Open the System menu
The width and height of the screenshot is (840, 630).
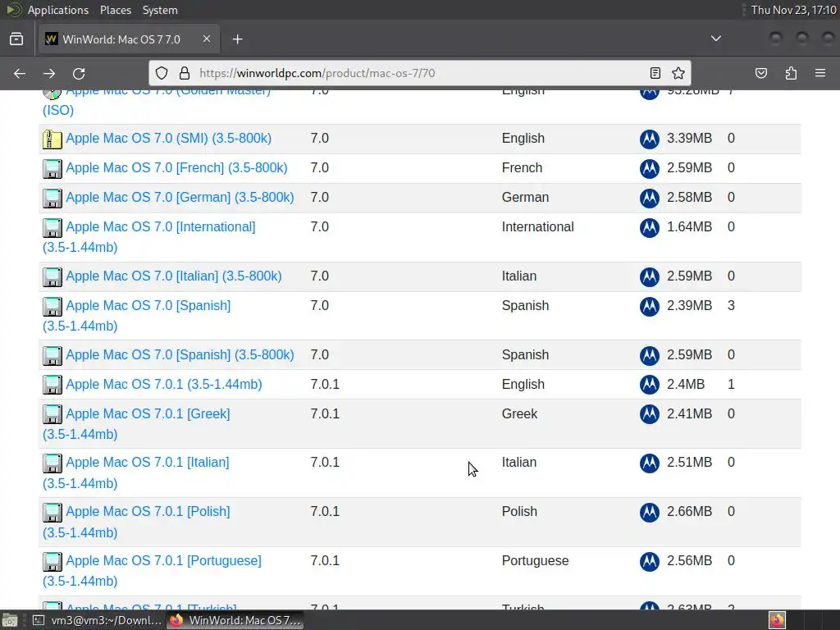[x=160, y=10]
